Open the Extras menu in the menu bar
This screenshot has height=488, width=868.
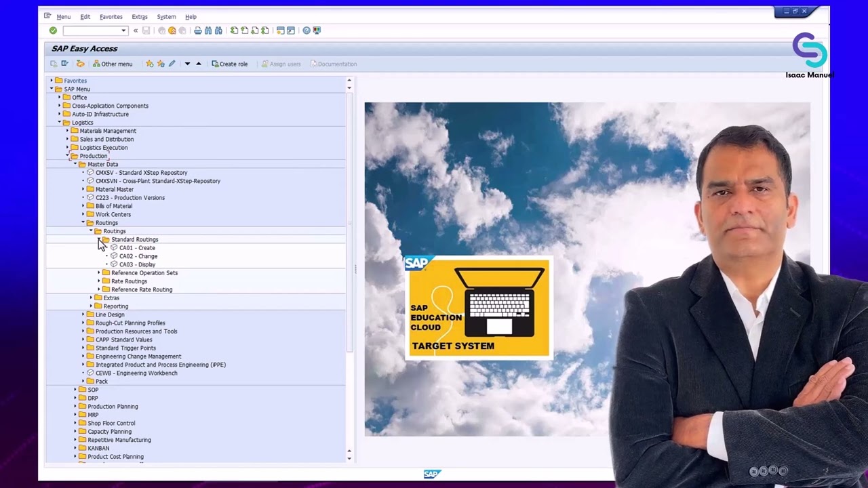[140, 17]
